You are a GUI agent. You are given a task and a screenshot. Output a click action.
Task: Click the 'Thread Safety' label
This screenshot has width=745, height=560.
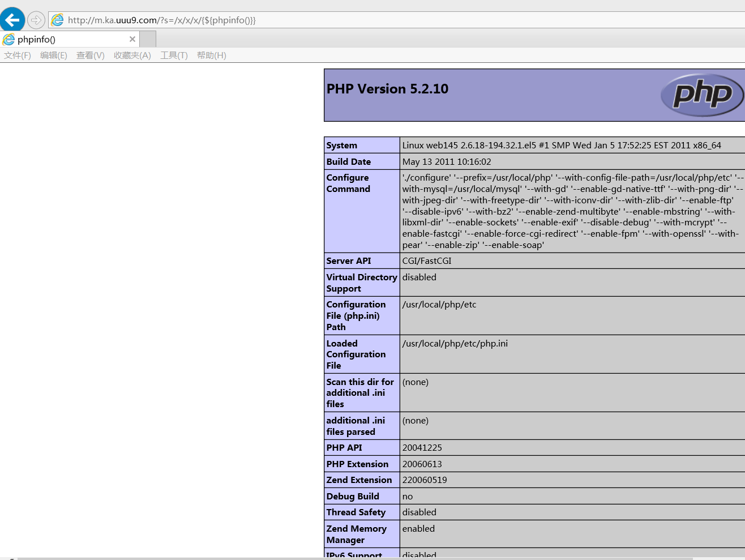pyautogui.click(x=356, y=512)
